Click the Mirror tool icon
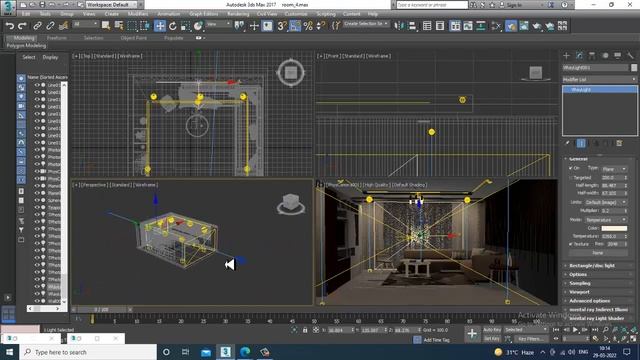The image size is (640, 360). pyautogui.click(x=399, y=26)
